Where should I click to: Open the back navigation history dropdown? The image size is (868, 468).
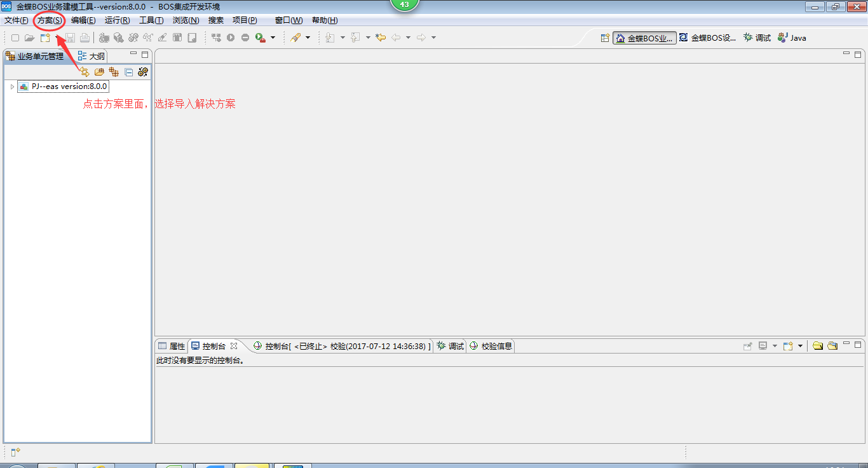pos(408,38)
